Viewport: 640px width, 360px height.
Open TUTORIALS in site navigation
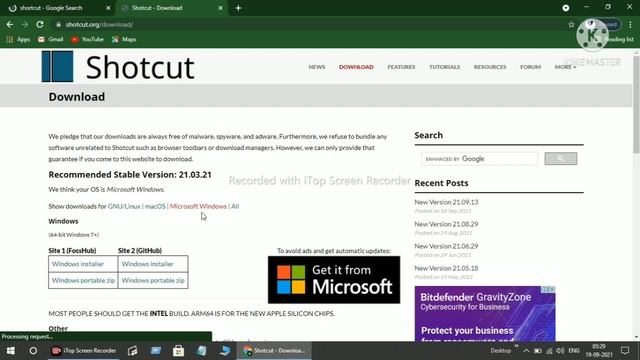pyautogui.click(x=444, y=67)
